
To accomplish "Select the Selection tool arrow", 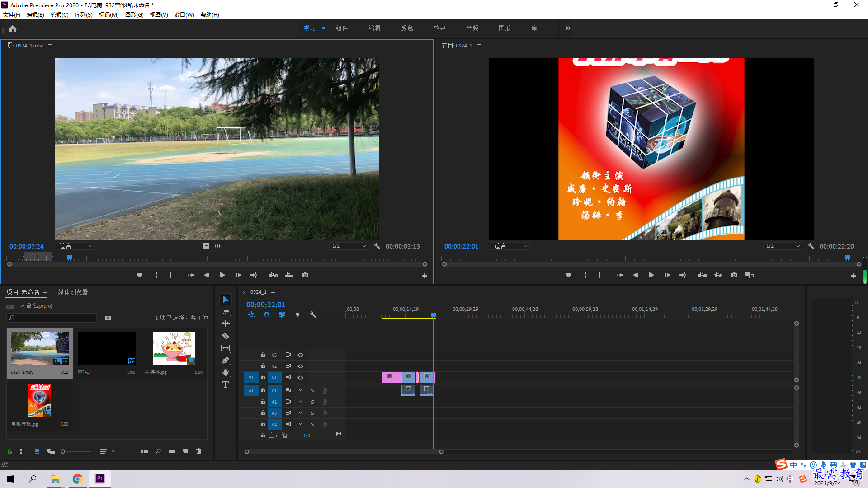I will tap(226, 300).
